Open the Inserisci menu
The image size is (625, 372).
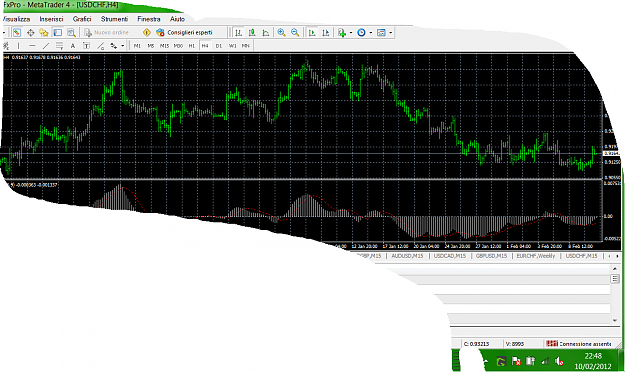coord(51,19)
